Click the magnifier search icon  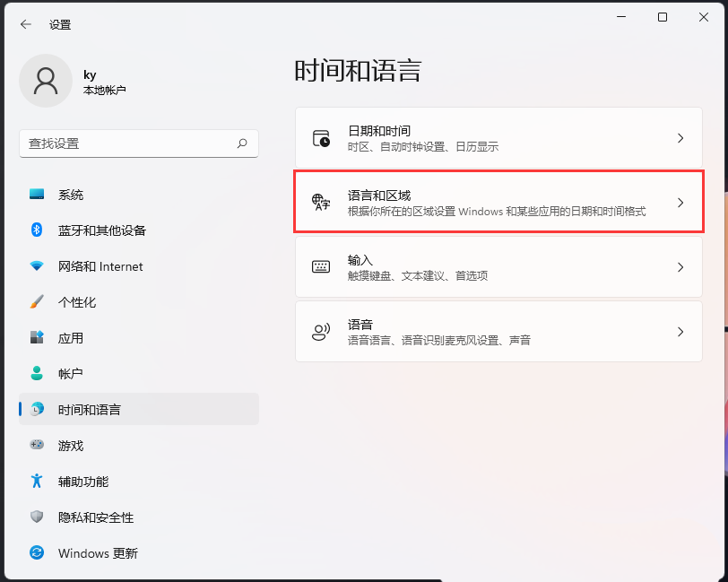point(242,143)
